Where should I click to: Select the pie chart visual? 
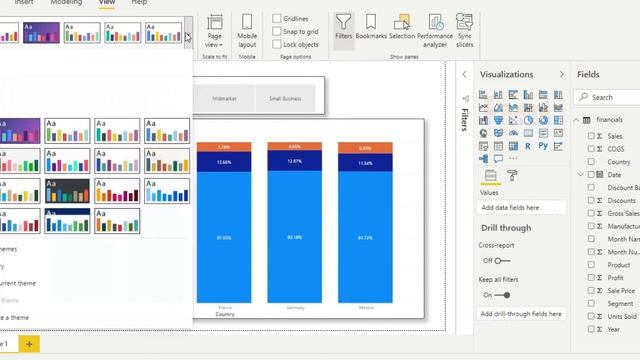point(528,120)
